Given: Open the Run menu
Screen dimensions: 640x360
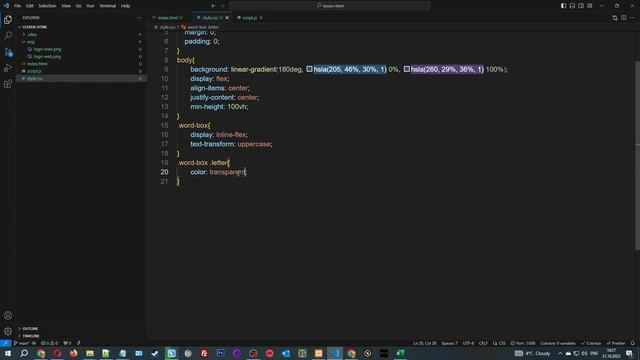Looking at the screenshot, I should click(90, 6).
